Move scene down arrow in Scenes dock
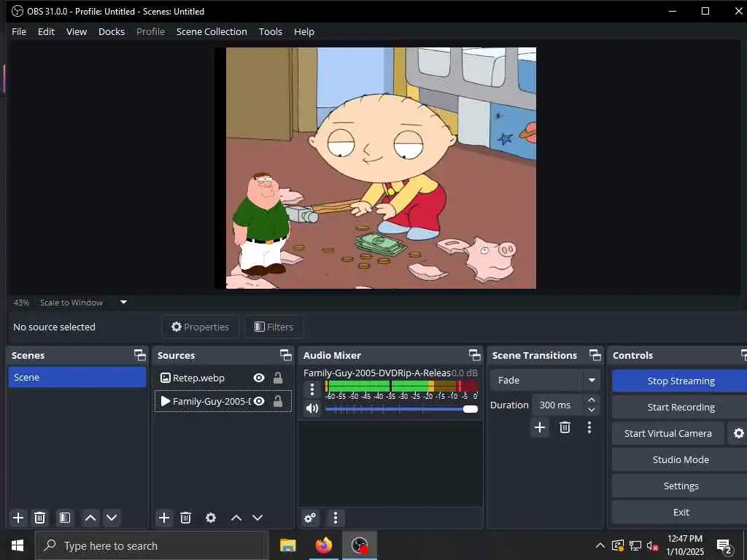The width and height of the screenshot is (747, 560). tap(112, 518)
